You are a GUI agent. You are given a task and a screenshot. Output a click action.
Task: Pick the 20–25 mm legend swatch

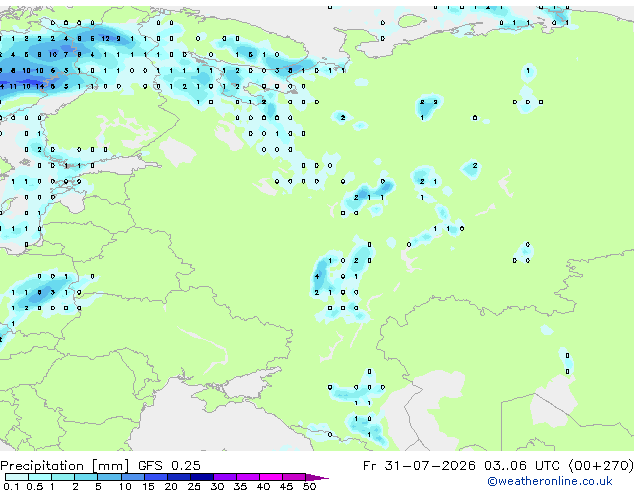179,477
